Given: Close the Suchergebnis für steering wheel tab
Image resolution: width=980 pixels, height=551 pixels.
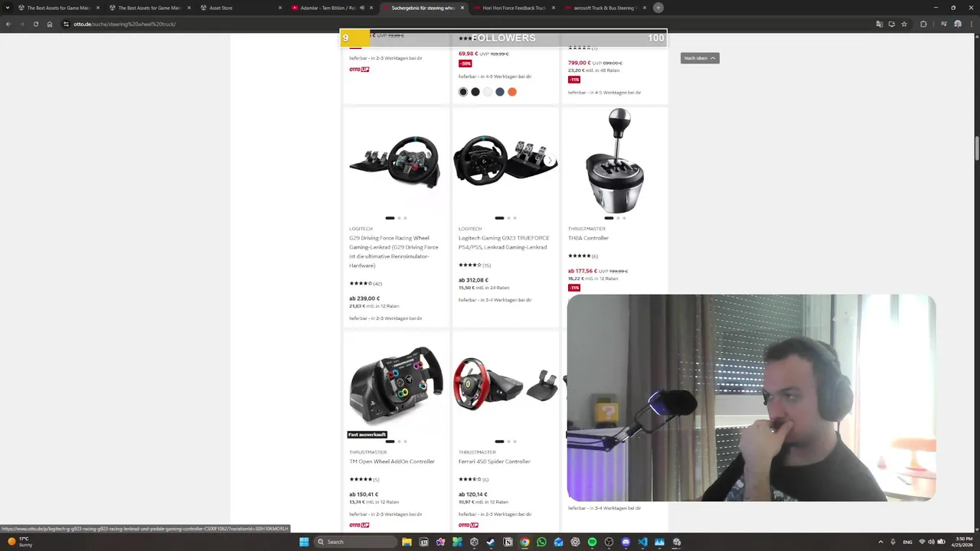Looking at the screenshot, I should point(462,8).
